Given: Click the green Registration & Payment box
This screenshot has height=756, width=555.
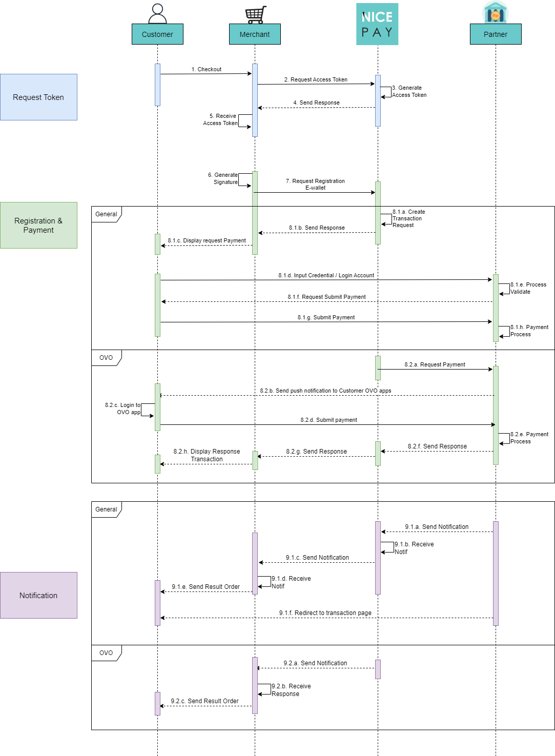Looking at the screenshot, I should pyautogui.click(x=38, y=226).
